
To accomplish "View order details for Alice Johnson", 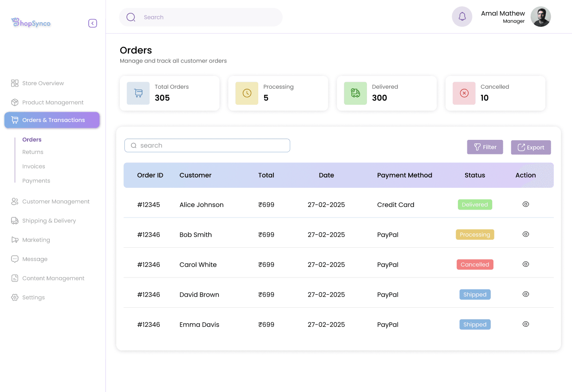I will pos(526,204).
